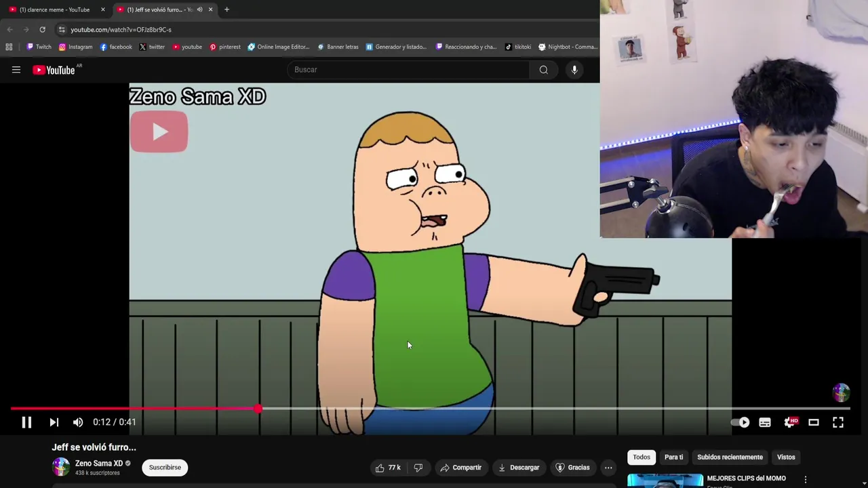Image resolution: width=868 pixels, height=488 pixels.
Task: Open the Compartir share dialog
Action: point(460,468)
